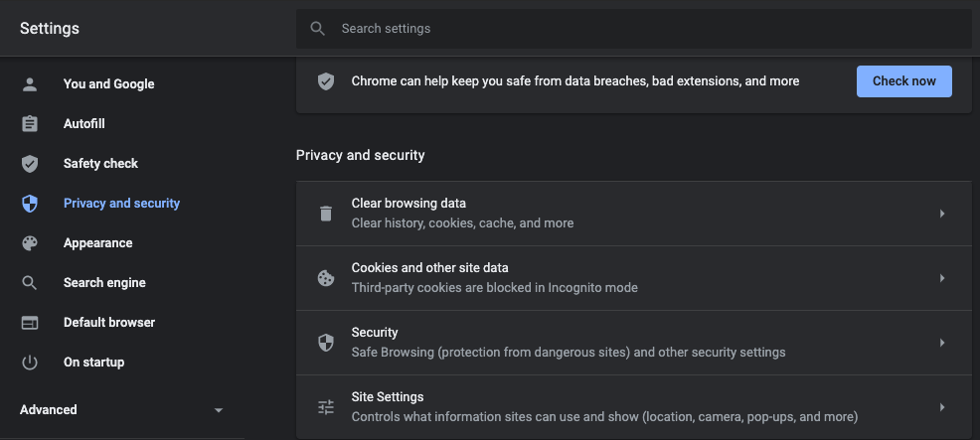The height and width of the screenshot is (440, 980).
Task: Expand Site Settings with its arrow
Action: 941,407
